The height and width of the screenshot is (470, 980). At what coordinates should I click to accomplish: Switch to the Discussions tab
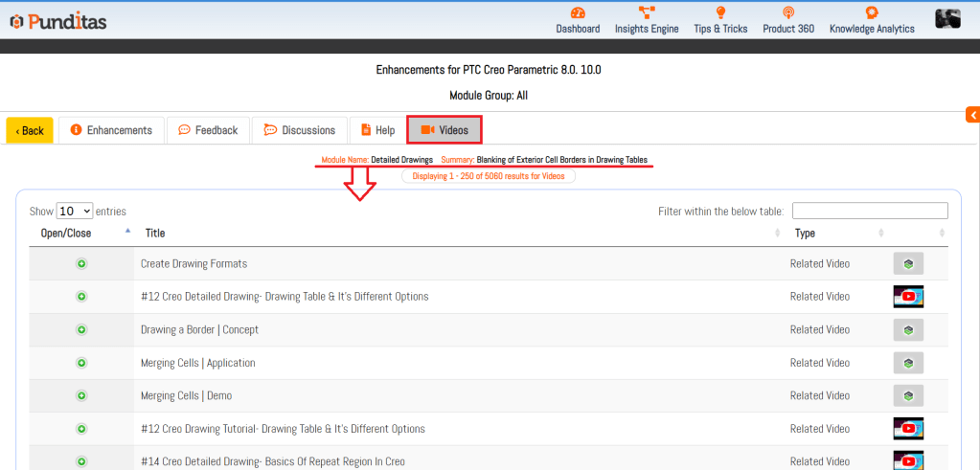[x=299, y=130]
